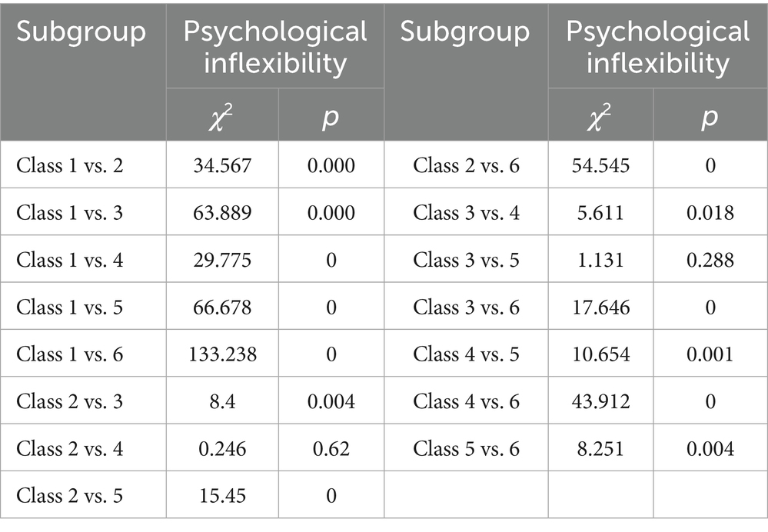Select the value 15.45
768x532 pixels.
click(x=222, y=495)
